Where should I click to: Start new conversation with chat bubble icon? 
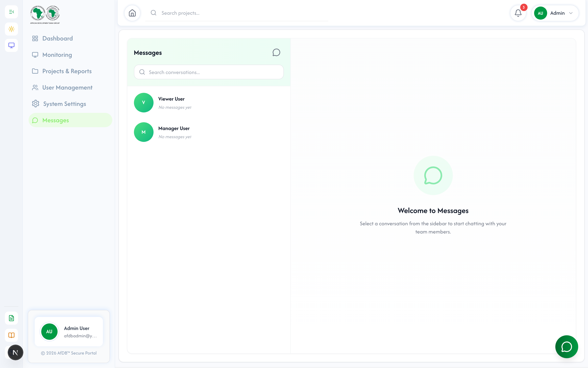coord(276,52)
